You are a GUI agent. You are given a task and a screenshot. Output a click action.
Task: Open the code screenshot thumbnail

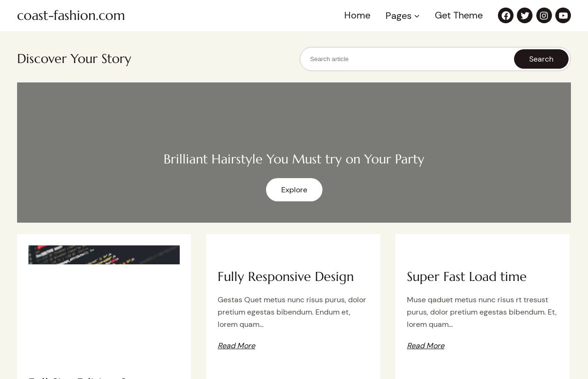(x=104, y=255)
